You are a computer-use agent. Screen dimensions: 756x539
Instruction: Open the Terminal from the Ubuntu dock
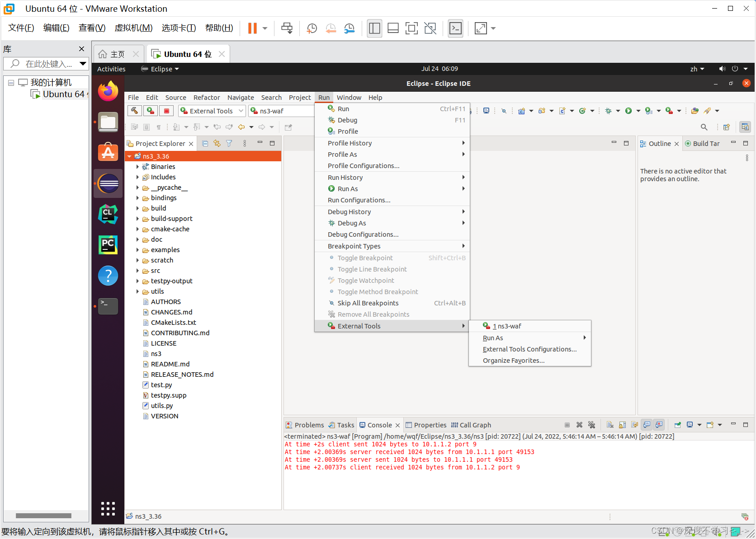108,306
